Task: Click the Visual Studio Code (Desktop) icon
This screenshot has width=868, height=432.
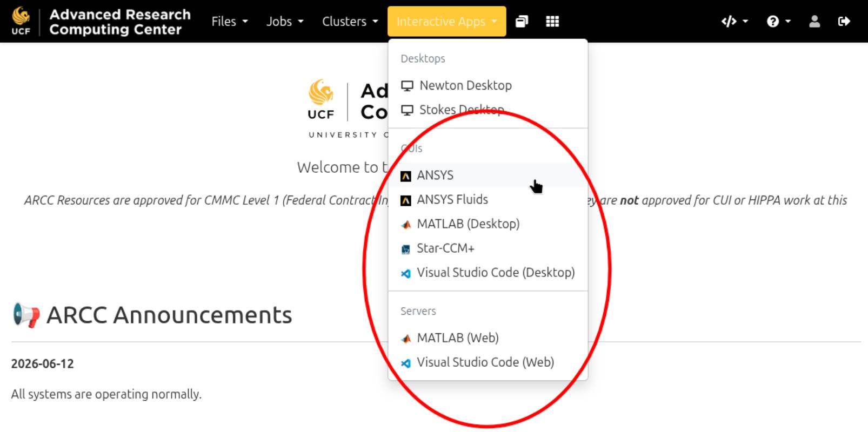Action: coord(406,273)
